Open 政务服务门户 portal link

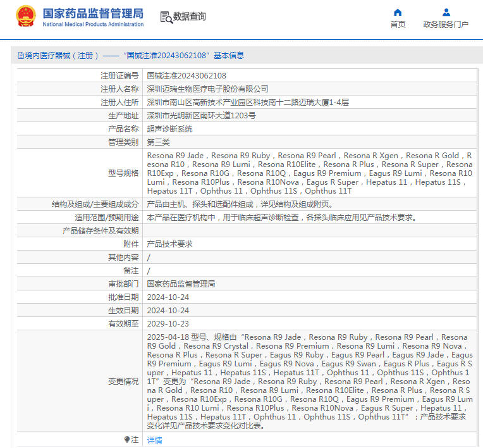(446, 24)
